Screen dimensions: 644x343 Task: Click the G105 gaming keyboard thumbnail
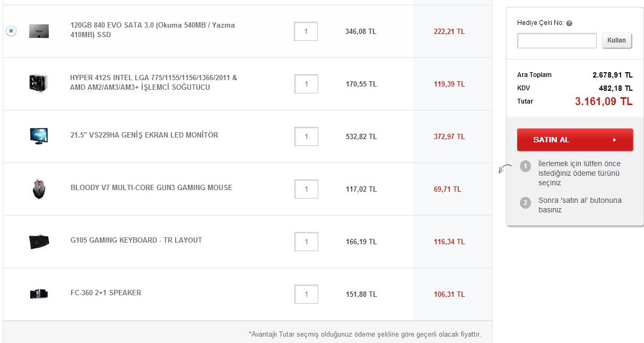(39, 241)
